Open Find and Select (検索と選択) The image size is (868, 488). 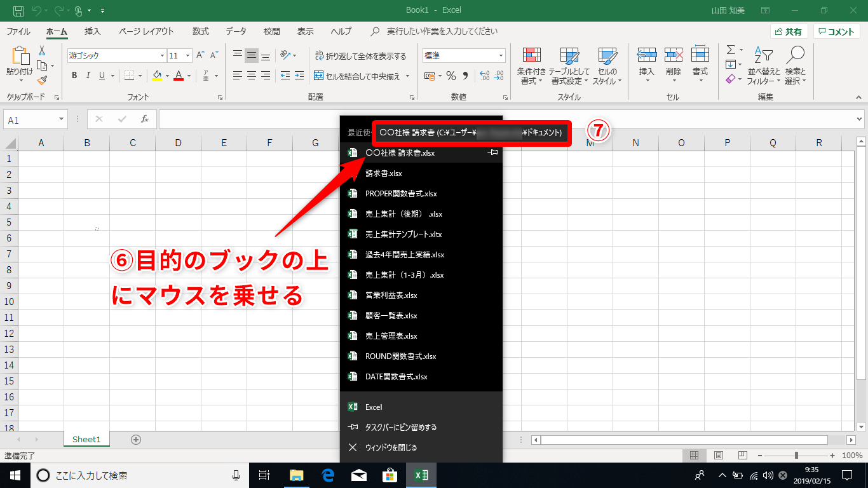click(795, 66)
